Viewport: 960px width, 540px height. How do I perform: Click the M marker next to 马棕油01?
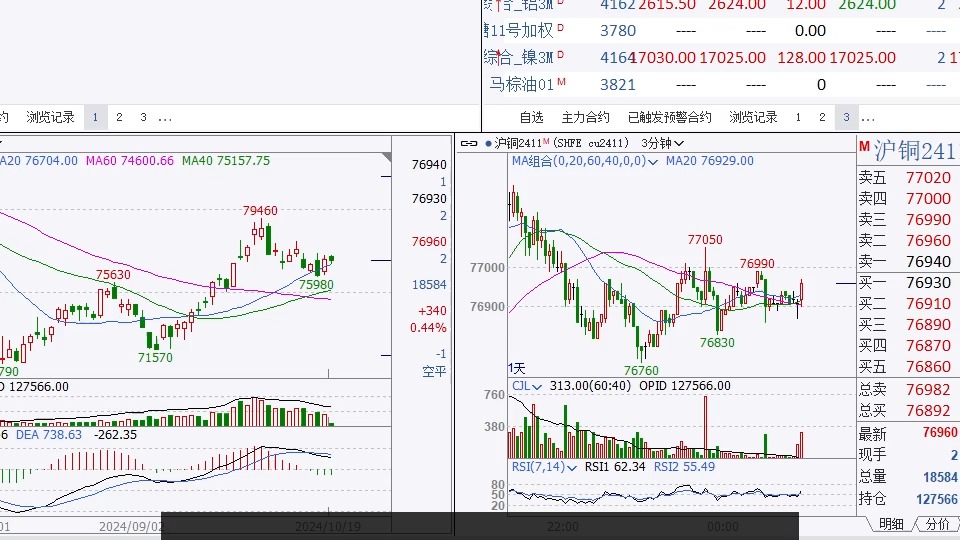561,83
